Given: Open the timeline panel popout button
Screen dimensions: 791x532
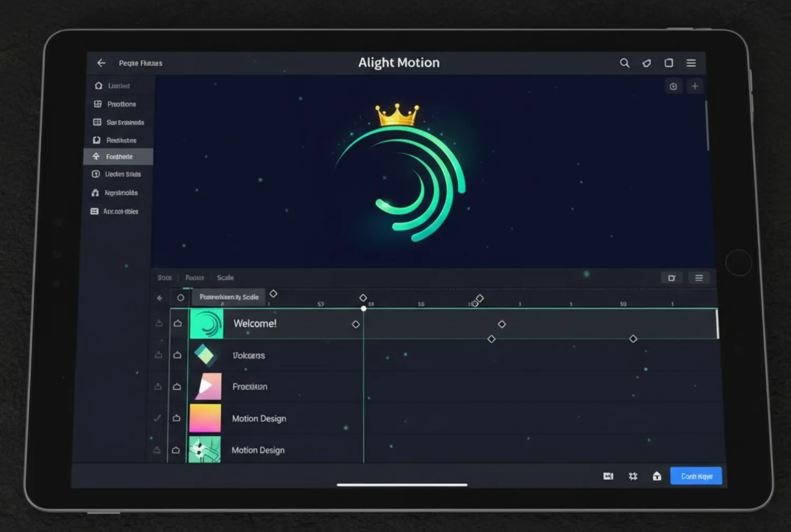Looking at the screenshot, I should click(672, 278).
